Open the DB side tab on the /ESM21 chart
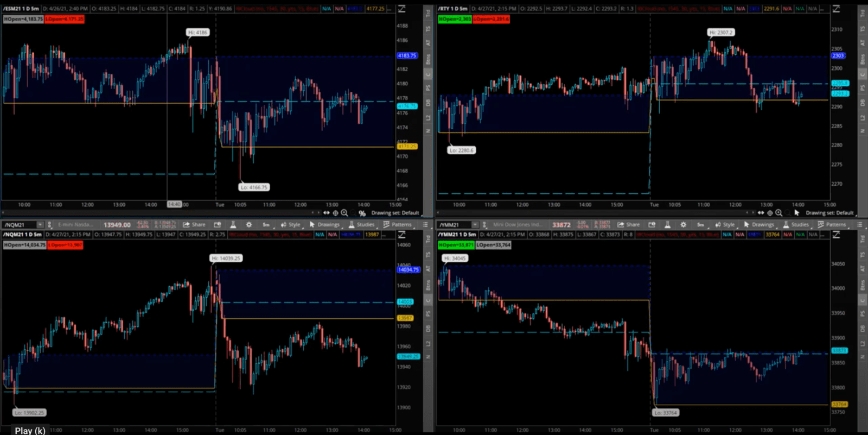The width and height of the screenshot is (868, 435). point(428,103)
